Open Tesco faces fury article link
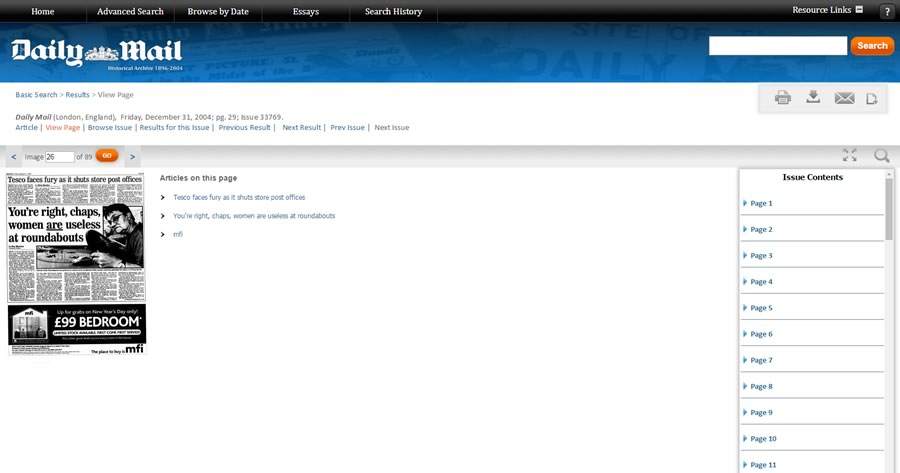This screenshot has width=900, height=473. click(x=239, y=197)
